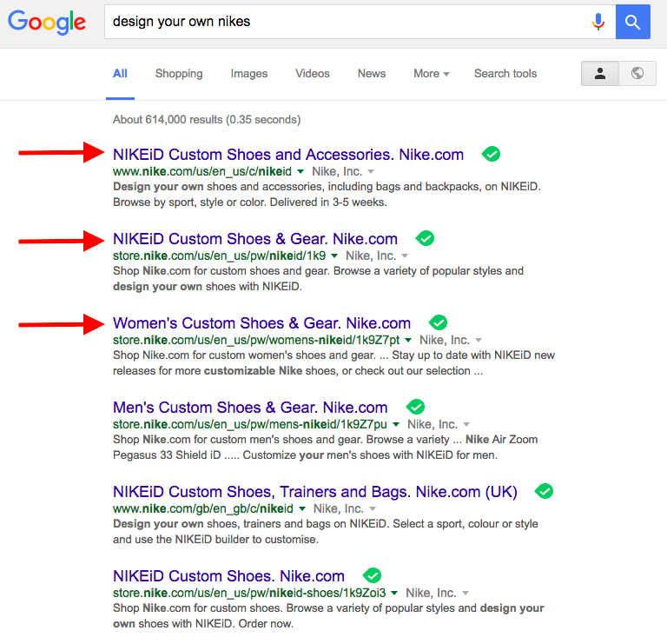Expand the More dropdown menu
This screenshot has width=667, height=644.
pyautogui.click(x=432, y=74)
